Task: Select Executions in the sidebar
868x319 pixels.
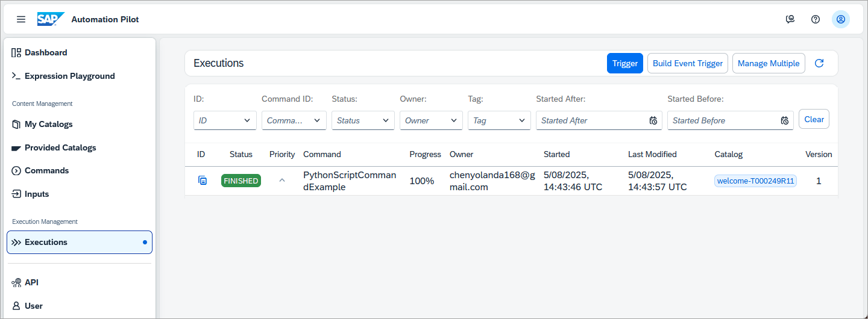Action: 80,242
